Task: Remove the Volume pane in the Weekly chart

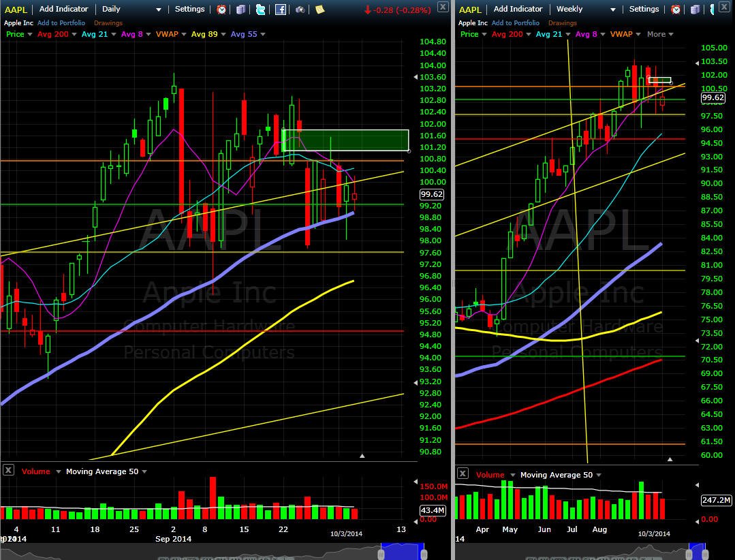Action: 463,473
